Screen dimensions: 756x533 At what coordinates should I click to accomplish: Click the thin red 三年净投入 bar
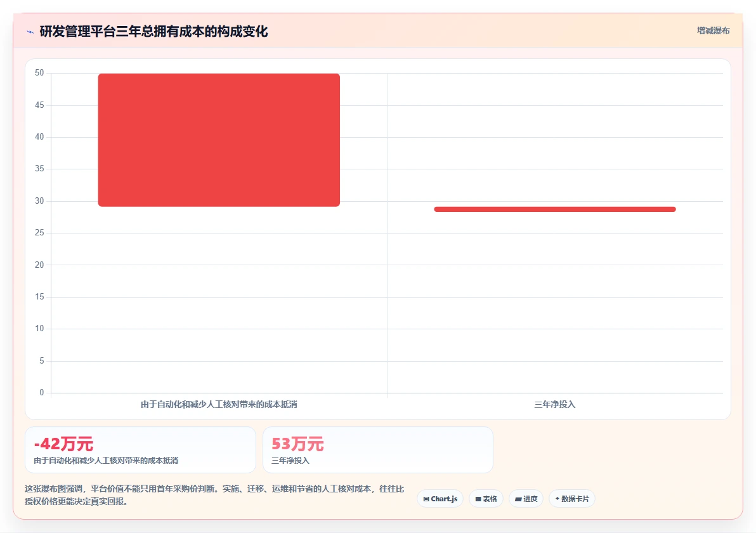pos(555,209)
